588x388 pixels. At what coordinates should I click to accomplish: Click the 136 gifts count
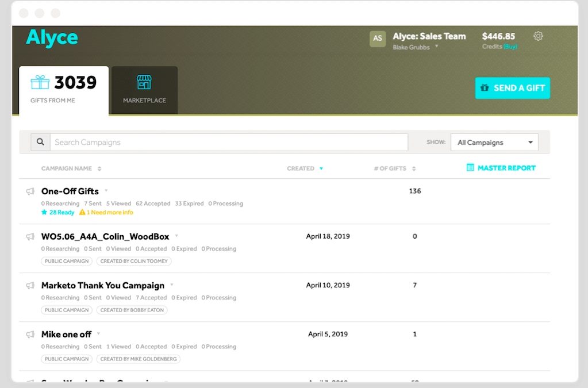415,191
